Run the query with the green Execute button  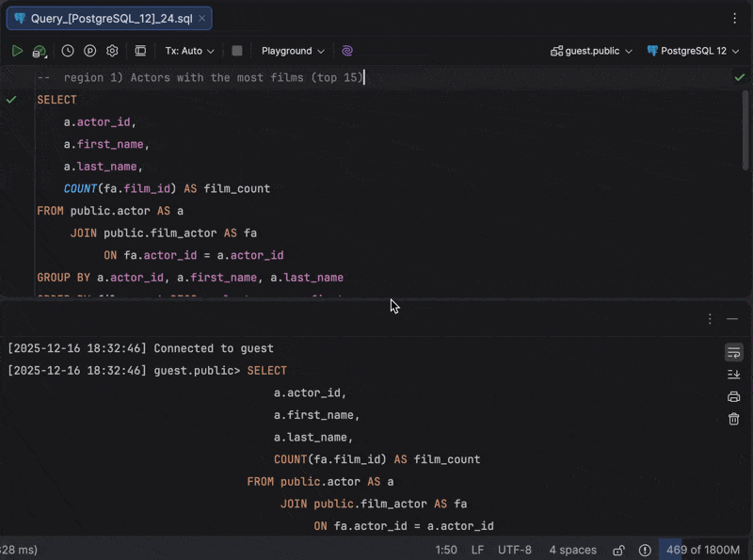(x=17, y=51)
